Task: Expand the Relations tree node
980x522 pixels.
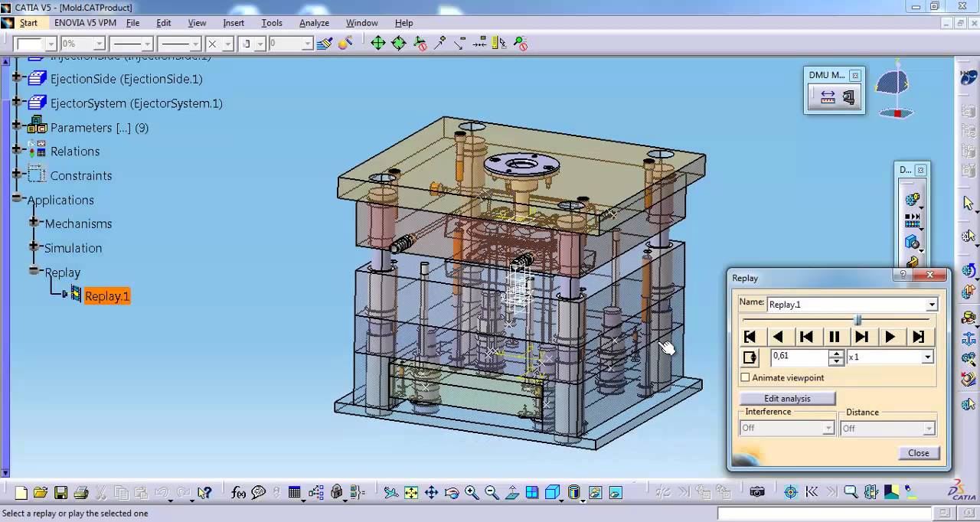Action: (x=17, y=151)
